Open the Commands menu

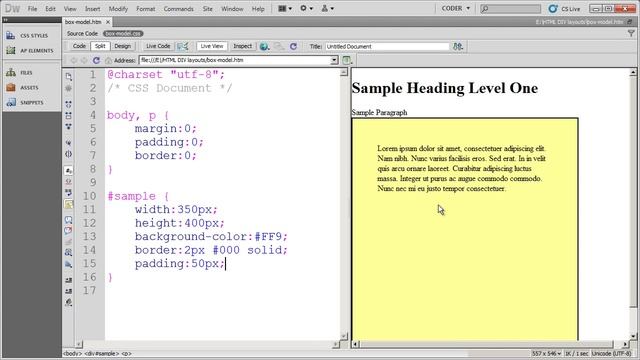click(x=178, y=9)
